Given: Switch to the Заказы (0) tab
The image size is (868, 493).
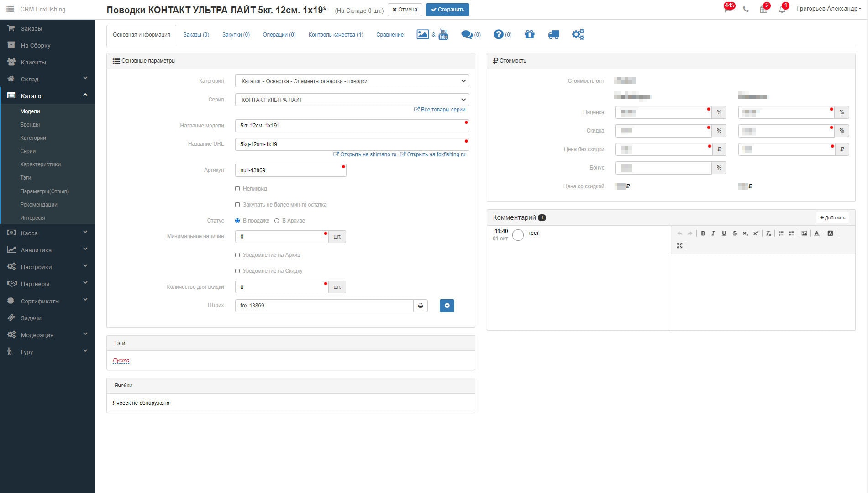Looking at the screenshot, I should click(x=196, y=35).
